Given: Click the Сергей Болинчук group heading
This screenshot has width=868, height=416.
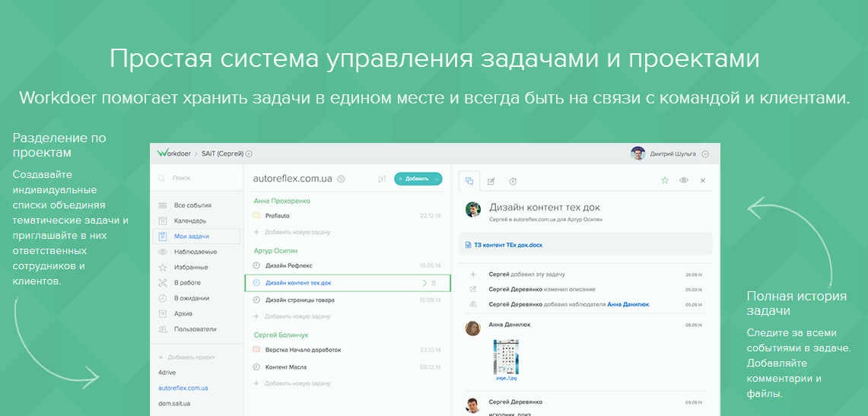Looking at the screenshot, I should pos(281,335).
